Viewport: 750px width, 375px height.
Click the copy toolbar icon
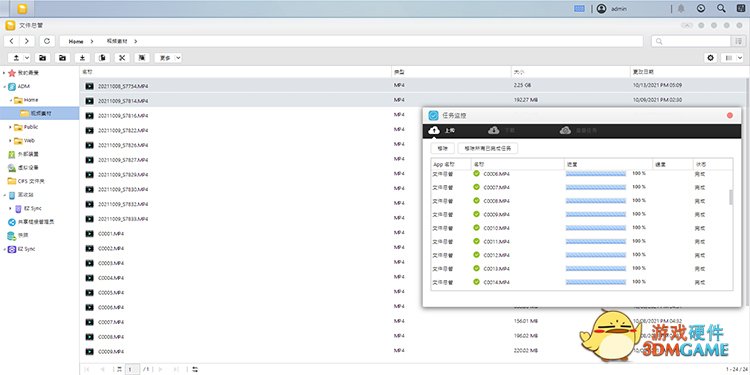point(102,58)
